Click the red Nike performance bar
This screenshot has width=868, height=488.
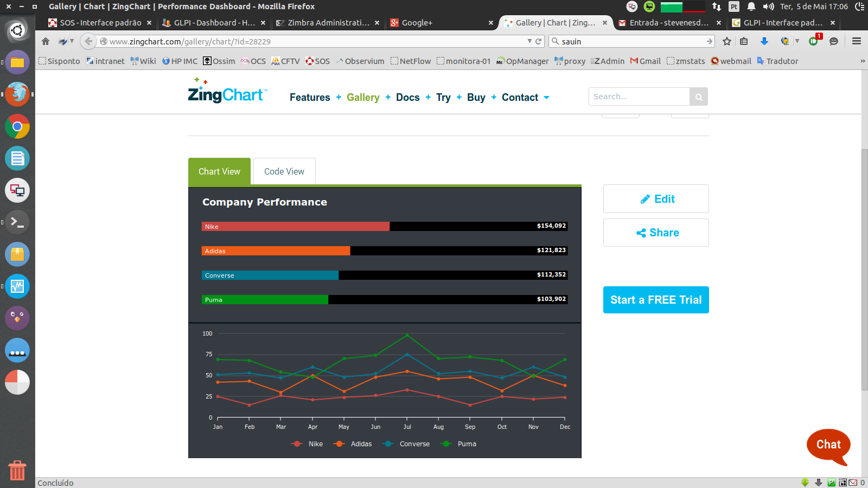296,227
